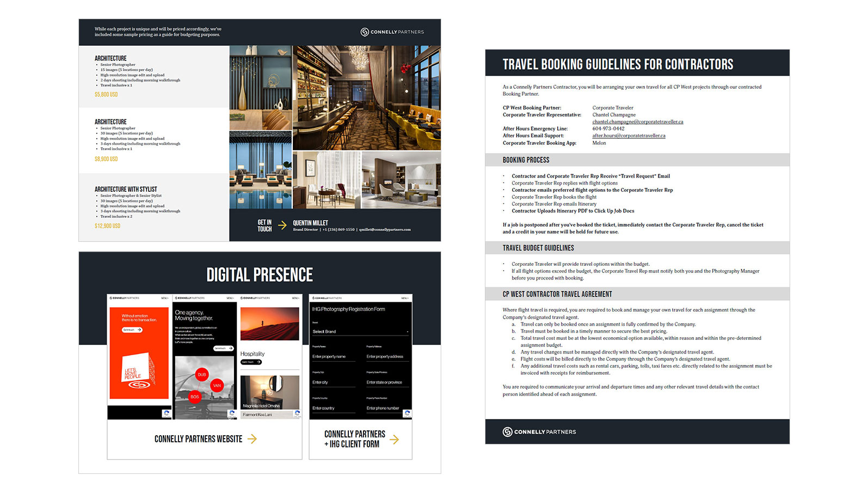Click the yellow arrow beside Connelly Partners Website
This screenshot has height=493, width=868.
pos(252,439)
